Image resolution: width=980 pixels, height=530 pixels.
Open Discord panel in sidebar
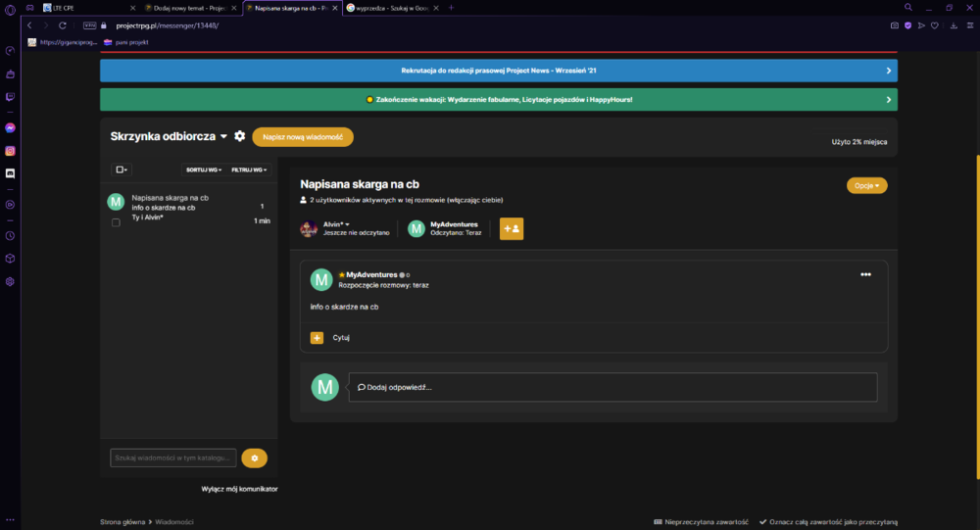(10, 173)
